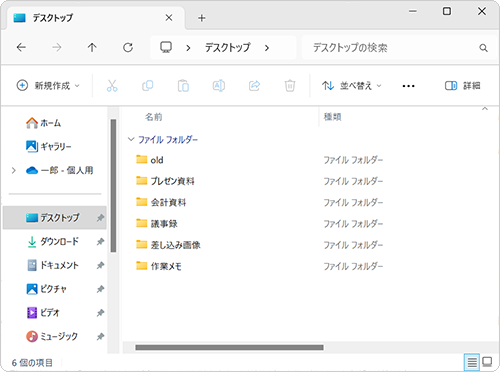Collapse the ファイル フォルダー group
Viewport: 500px width, 372px height.
click(x=131, y=139)
